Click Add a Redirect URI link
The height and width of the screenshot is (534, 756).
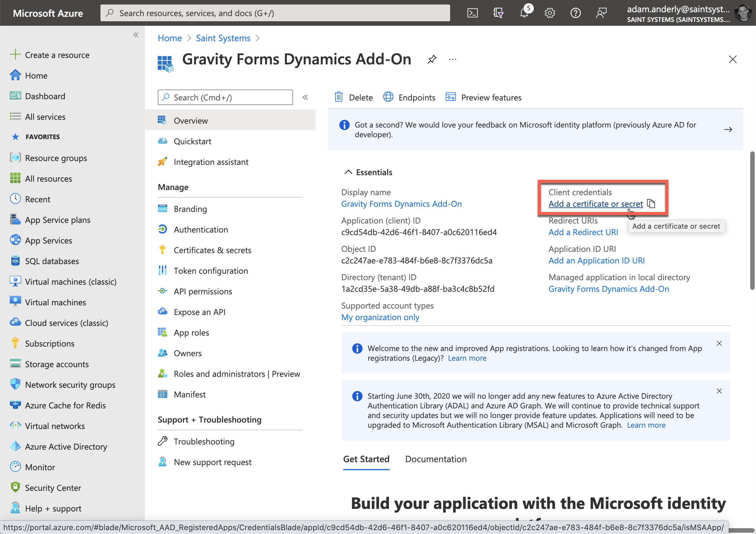coord(583,232)
